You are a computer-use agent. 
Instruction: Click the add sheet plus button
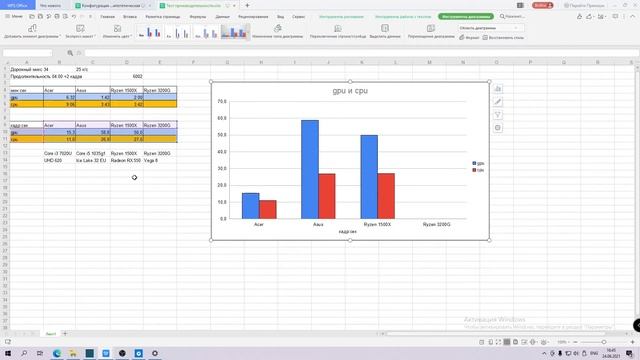64,333
